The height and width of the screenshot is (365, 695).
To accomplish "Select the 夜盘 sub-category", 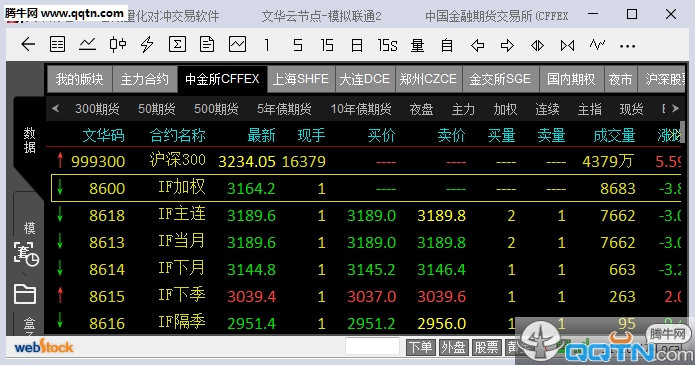I will point(421,109).
